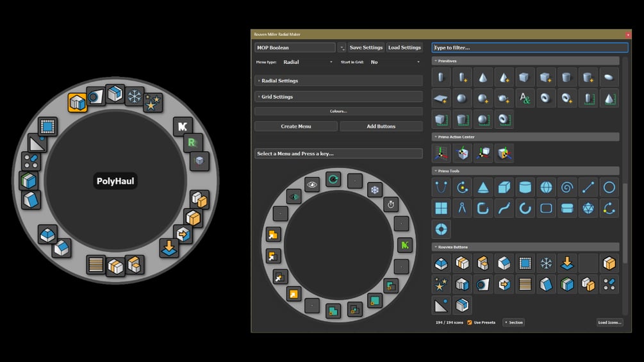The width and height of the screenshot is (644, 362).
Task: Toggle the green eye icon in preview radial
Action: [x=294, y=197]
